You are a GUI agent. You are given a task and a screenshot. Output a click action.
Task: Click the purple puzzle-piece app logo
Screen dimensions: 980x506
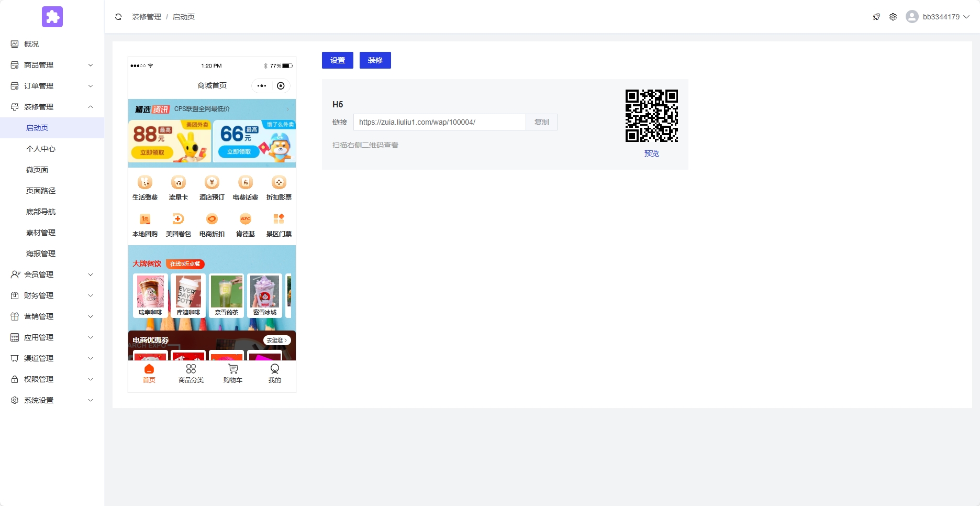pyautogui.click(x=52, y=17)
